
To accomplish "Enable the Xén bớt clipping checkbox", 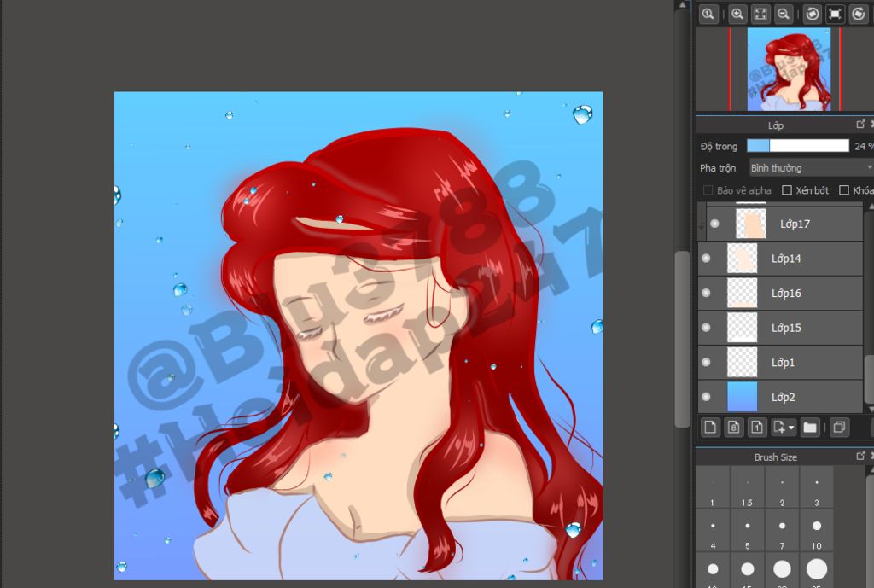I will point(787,190).
